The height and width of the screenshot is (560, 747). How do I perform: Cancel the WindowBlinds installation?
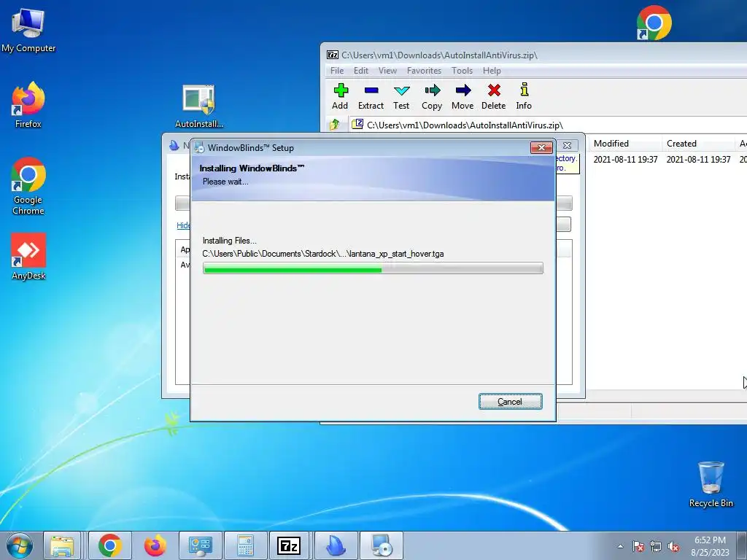click(x=510, y=402)
